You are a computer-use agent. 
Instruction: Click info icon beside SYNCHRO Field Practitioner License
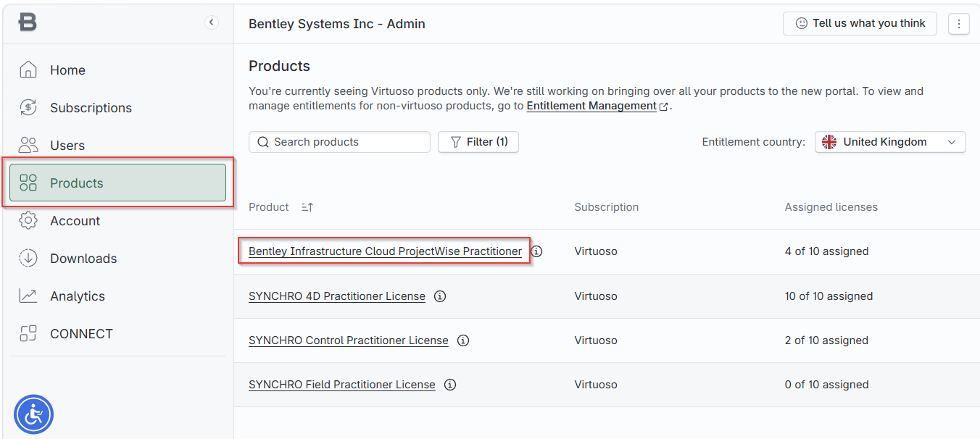pyautogui.click(x=450, y=384)
